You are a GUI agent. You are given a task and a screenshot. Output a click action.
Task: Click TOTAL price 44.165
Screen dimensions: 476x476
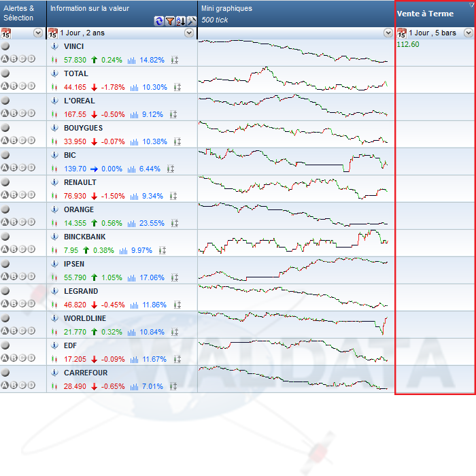point(75,88)
